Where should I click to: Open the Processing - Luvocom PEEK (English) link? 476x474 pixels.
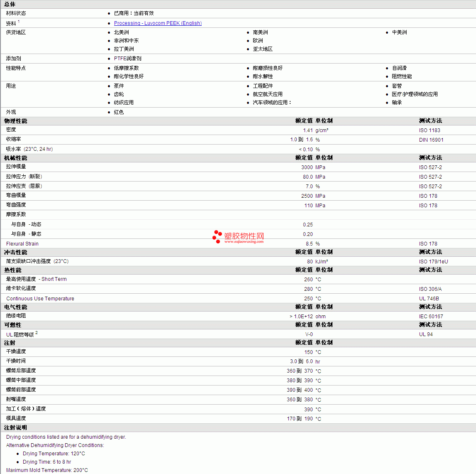click(x=158, y=23)
